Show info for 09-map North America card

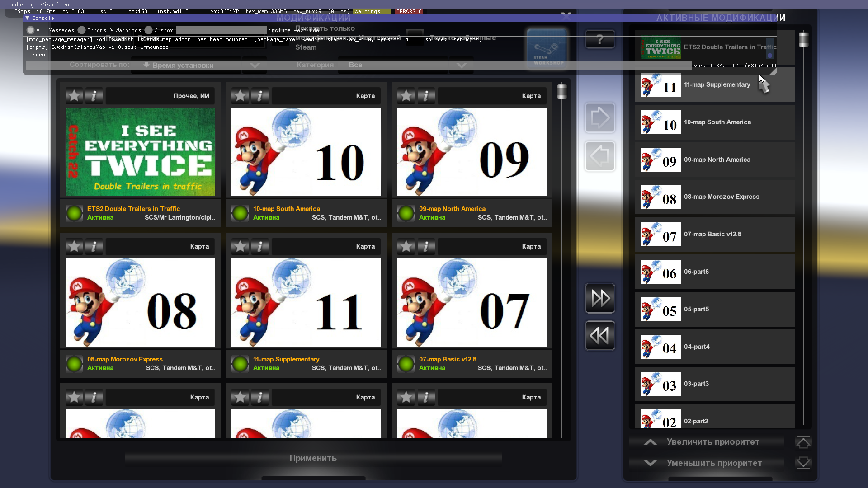(426, 96)
